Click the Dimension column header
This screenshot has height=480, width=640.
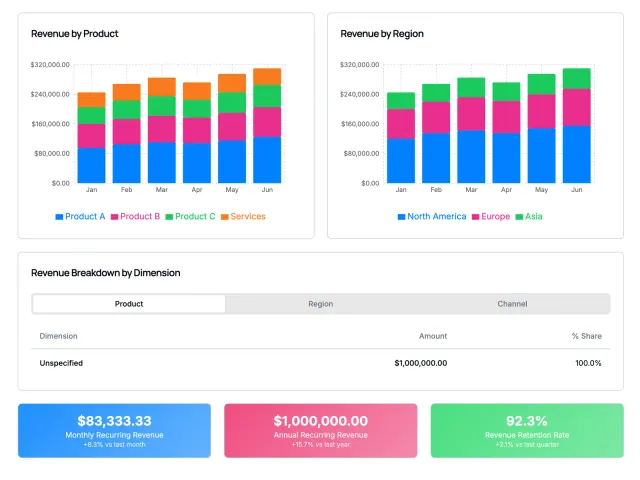(58, 336)
